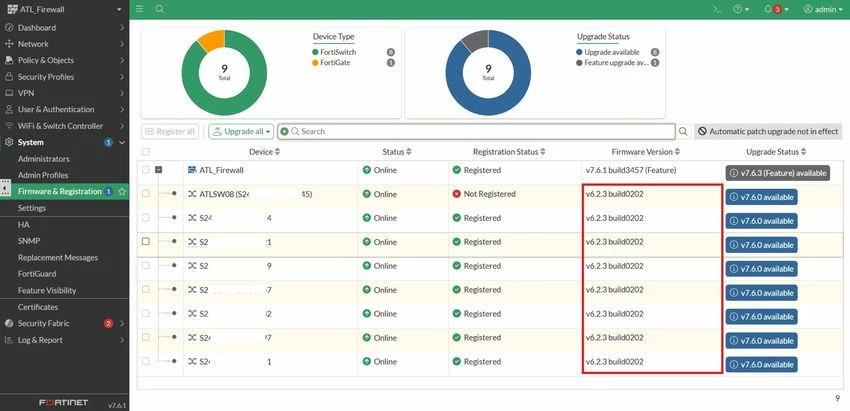The width and height of the screenshot is (850, 411).
Task: Expand the Log & Report menu
Action: (x=65, y=340)
